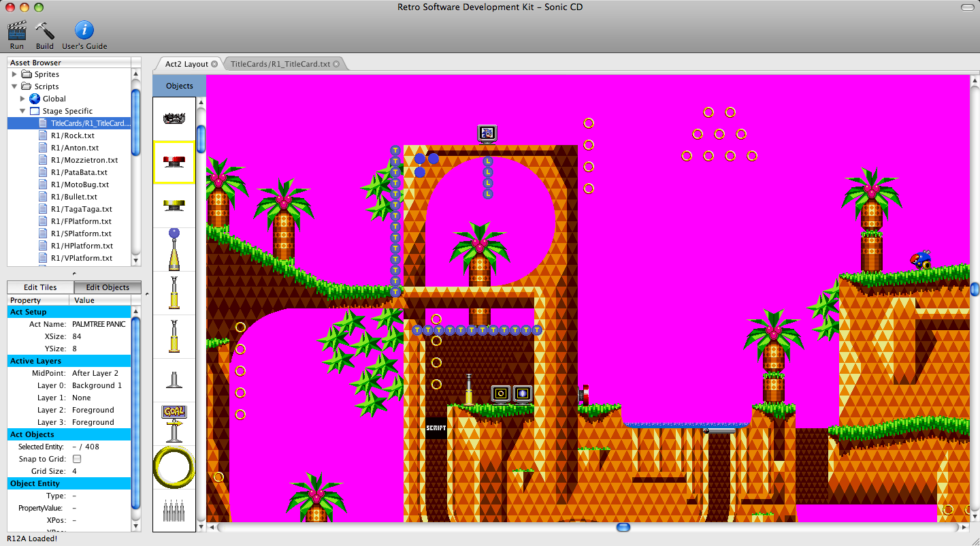Switch to the Act2 Layout tab
Image resolution: width=980 pixels, height=546 pixels.
coord(186,64)
